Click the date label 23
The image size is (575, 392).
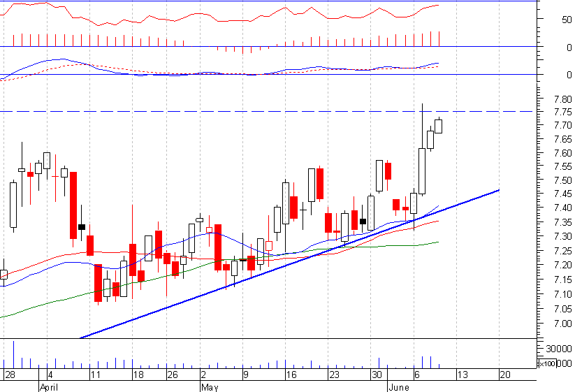click(334, 375)
